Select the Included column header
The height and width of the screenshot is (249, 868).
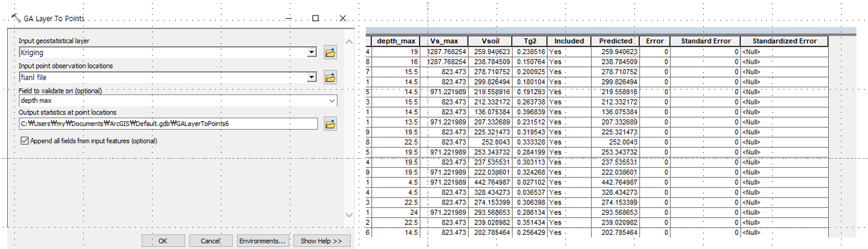point(569,41)
